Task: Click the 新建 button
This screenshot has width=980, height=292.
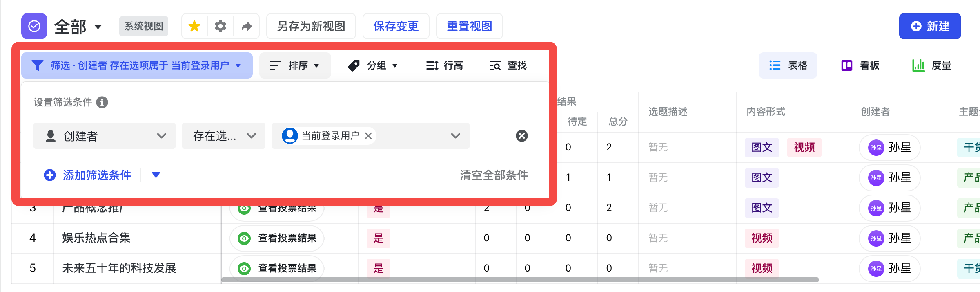Action: [930, 26]
